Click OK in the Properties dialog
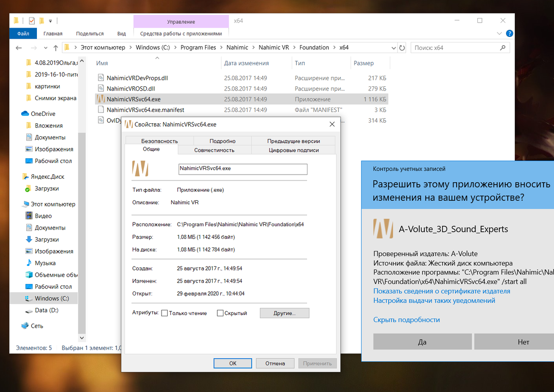 coord(233,363)
